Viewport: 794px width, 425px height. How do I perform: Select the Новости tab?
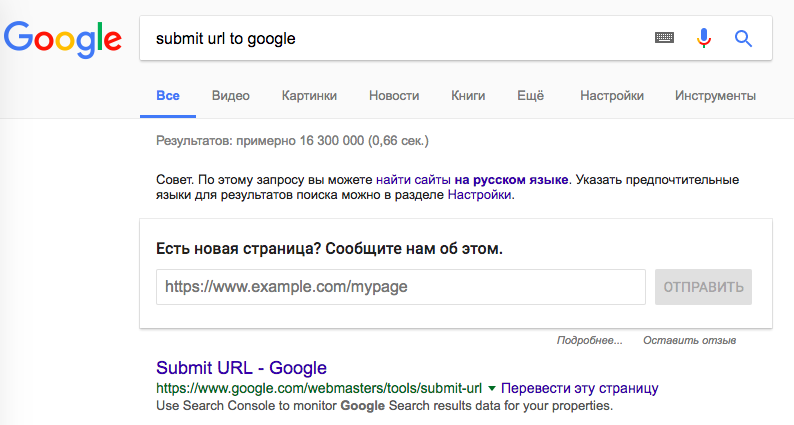coord(394,96)
